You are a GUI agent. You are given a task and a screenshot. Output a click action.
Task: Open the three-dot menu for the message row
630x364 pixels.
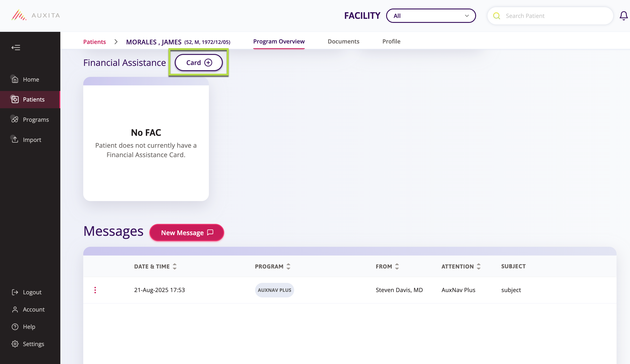pos(95,290)
